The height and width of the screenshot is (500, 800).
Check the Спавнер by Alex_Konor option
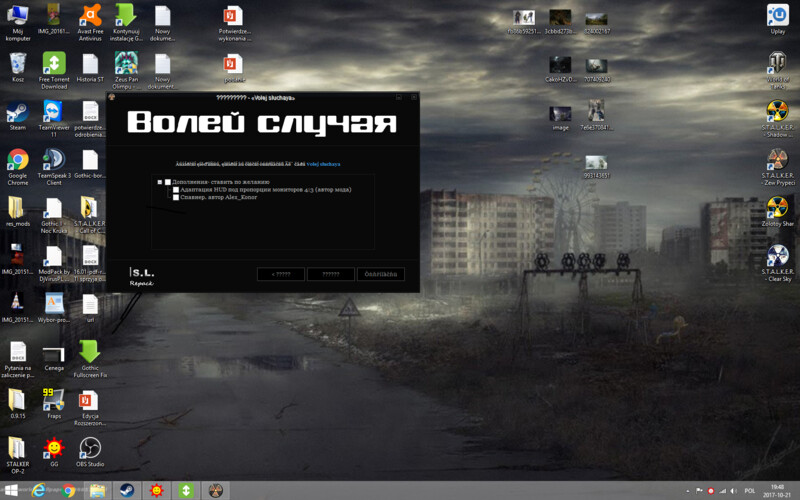click(176, 198)
